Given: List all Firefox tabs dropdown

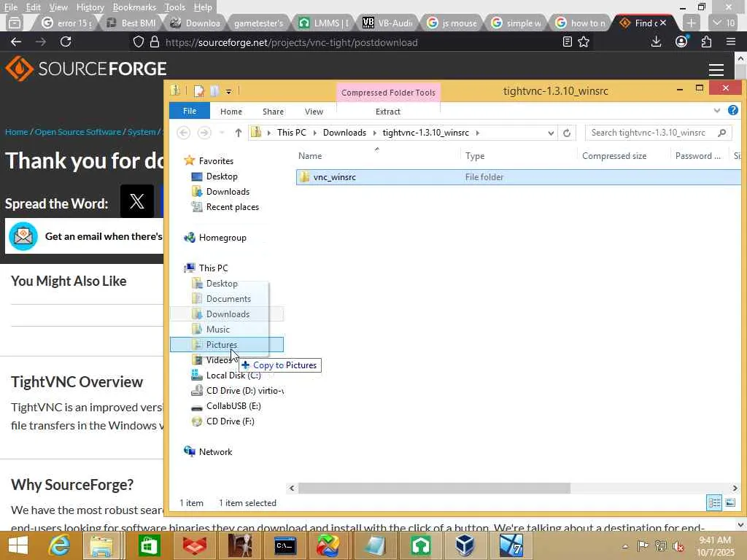Looking at the screenshot, I should (724, 23).
